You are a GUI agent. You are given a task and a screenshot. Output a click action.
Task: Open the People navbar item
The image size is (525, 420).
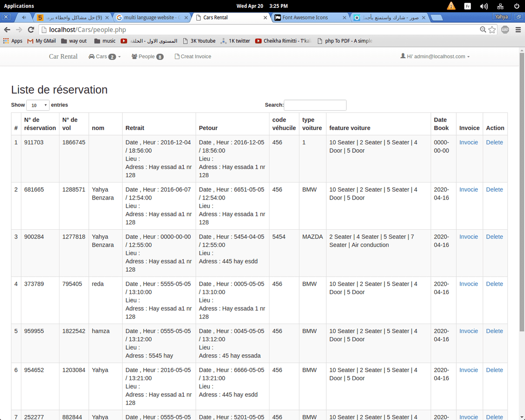click(147, 56)
